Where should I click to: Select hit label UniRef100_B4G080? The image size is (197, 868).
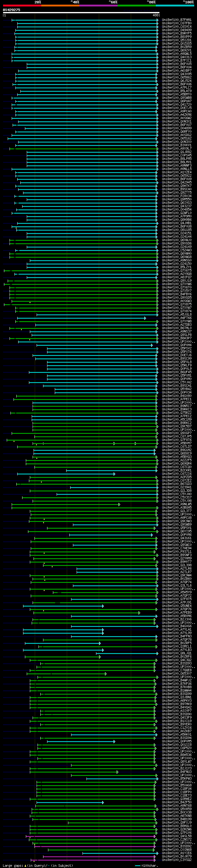click(176, 396)
